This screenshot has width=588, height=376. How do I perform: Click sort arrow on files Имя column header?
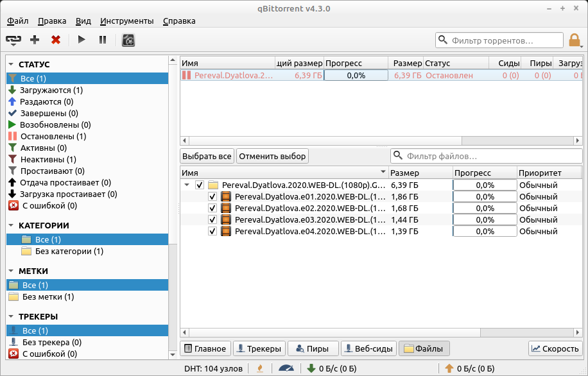point(383,172)
